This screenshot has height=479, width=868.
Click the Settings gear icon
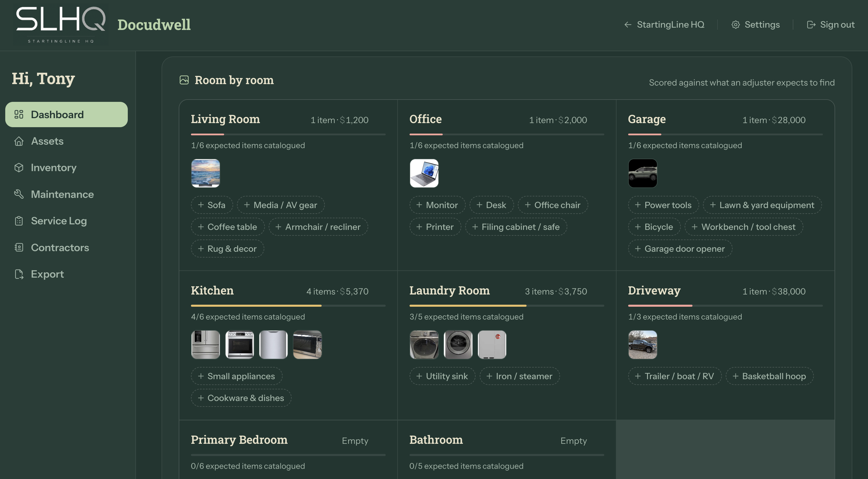click(x=736, y=24)
